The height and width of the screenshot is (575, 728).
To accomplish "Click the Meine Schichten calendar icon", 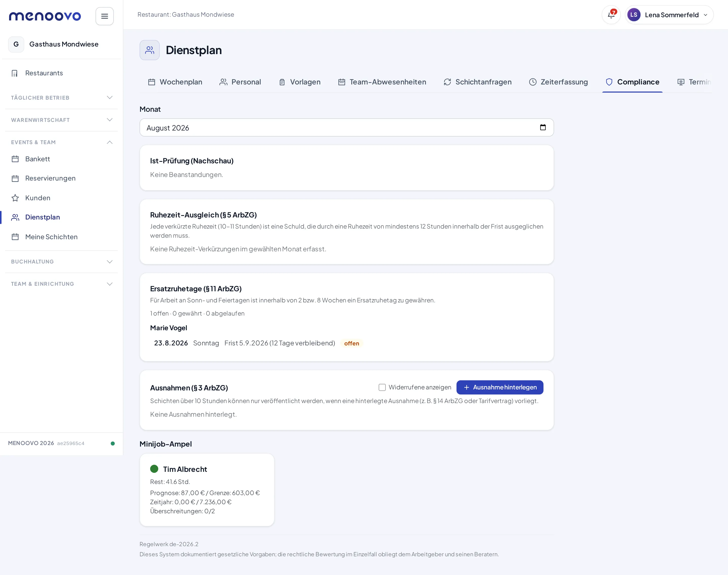I will [15, 237].
